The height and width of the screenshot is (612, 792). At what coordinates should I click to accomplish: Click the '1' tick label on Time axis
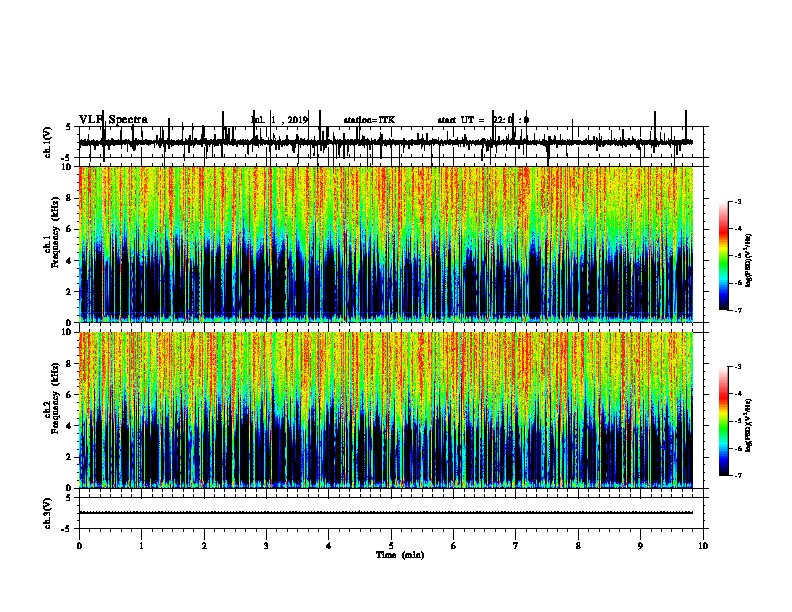click(141, 546)
